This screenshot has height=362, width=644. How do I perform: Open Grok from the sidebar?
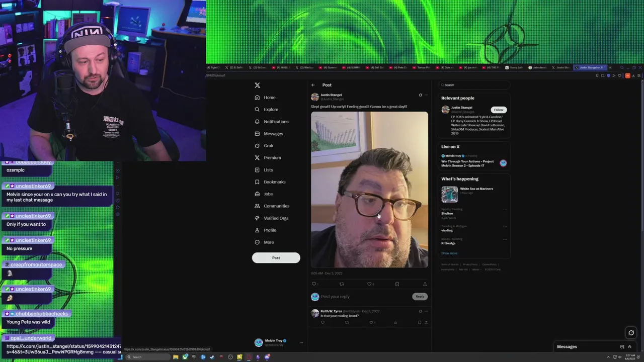tap(264, 146)
